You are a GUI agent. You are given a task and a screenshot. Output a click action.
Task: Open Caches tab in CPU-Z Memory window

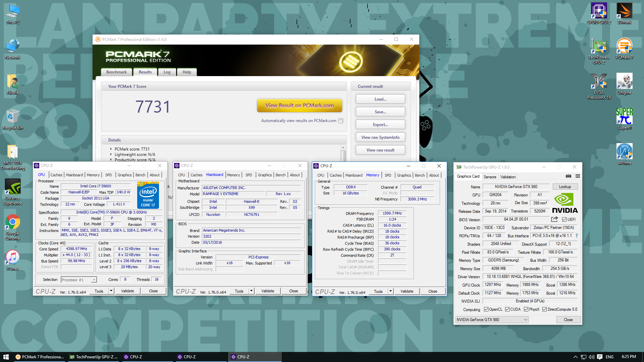(335, 175)
